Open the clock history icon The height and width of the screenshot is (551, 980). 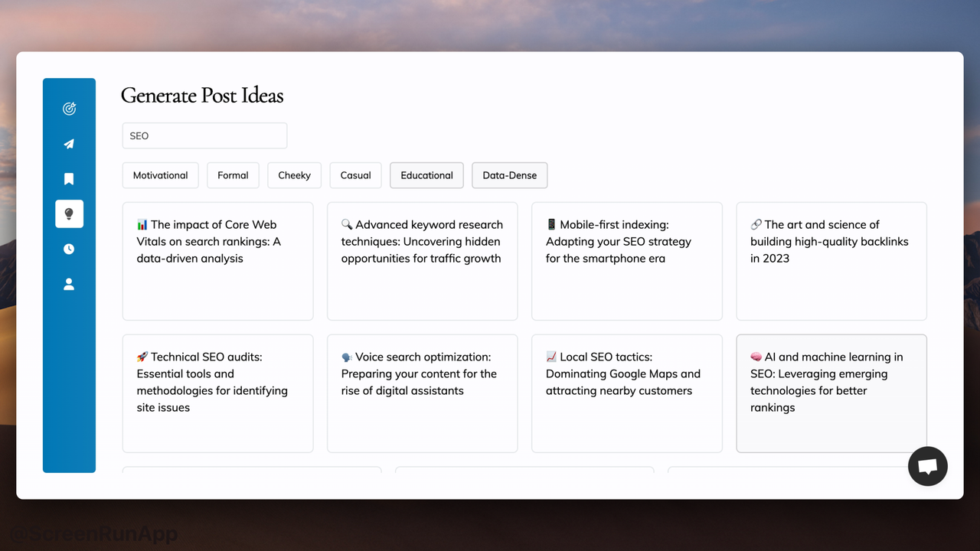69,249
